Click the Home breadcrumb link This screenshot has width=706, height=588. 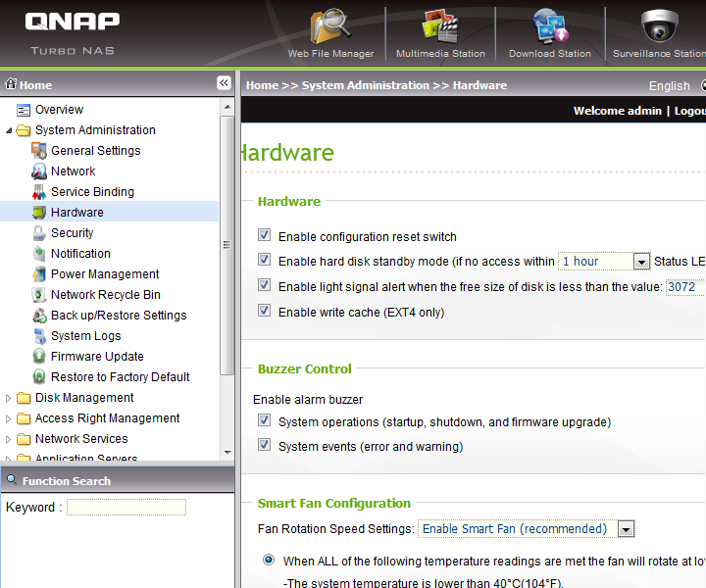262,85
